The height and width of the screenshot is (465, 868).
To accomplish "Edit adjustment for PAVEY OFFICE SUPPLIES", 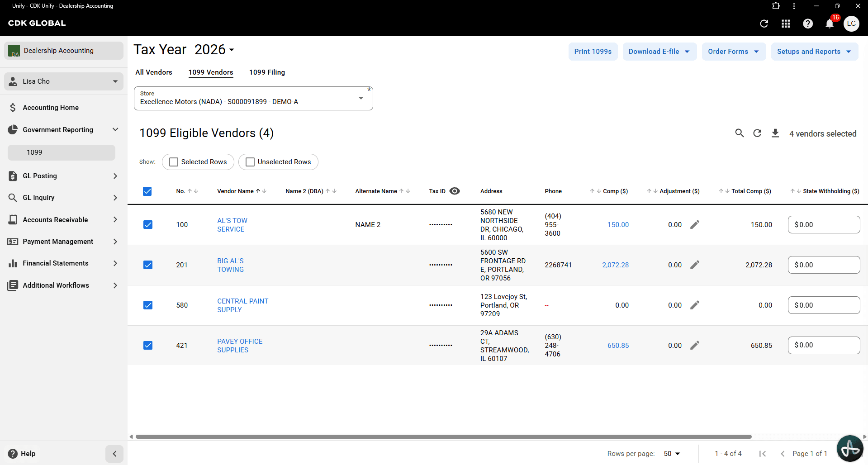I will [695, 345].
